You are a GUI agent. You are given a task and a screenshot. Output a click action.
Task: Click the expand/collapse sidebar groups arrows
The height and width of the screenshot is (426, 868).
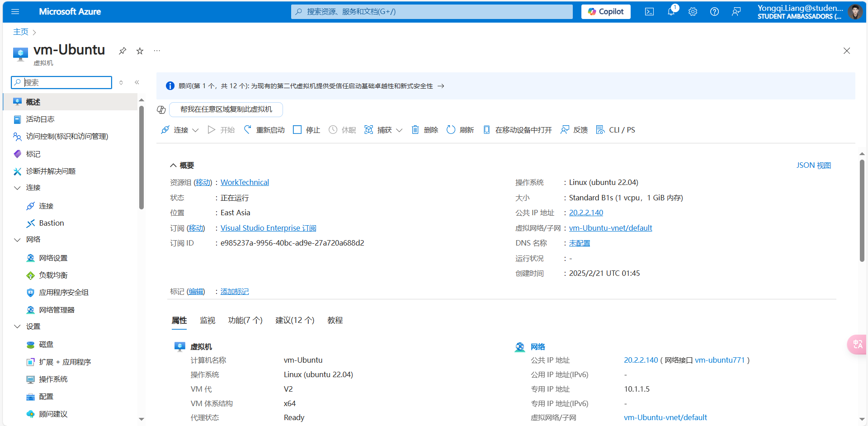point(121,82)
